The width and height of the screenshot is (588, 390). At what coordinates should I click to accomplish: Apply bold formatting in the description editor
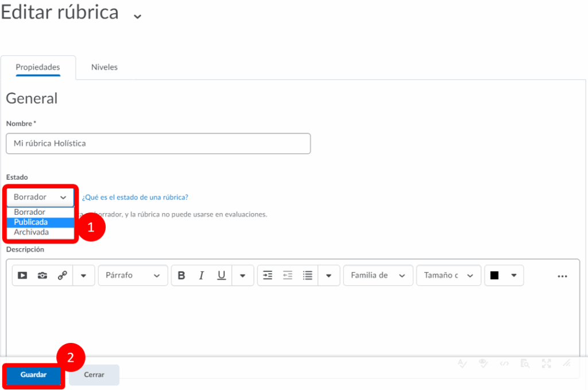181,276
